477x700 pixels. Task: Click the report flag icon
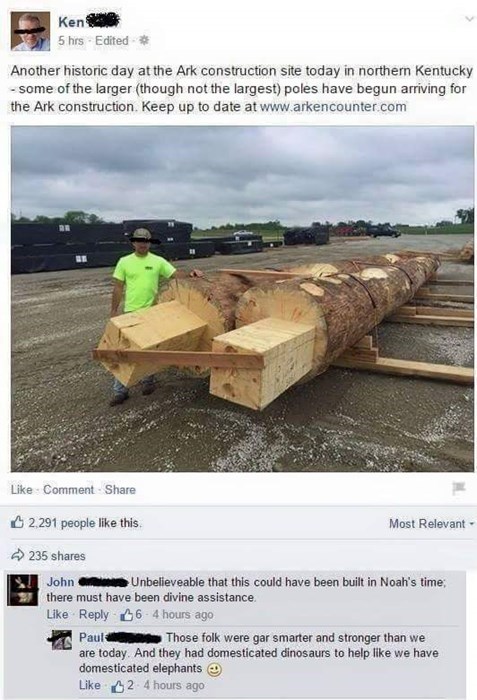[459, 488]
